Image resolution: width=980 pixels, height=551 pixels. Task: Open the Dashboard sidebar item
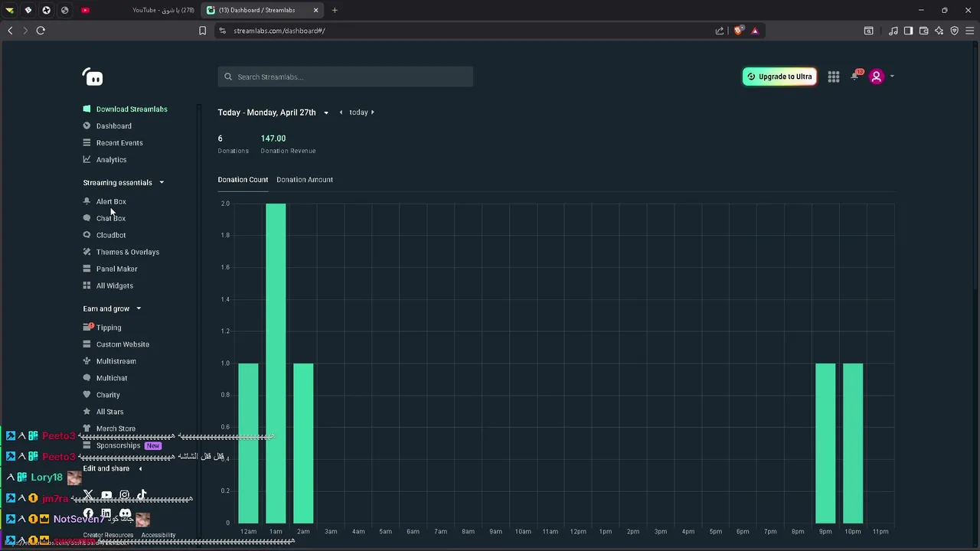(x=107, y=126)
